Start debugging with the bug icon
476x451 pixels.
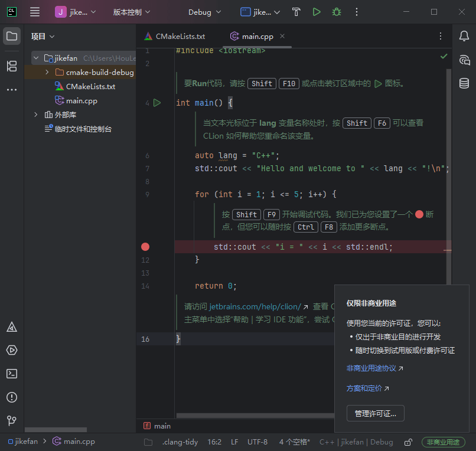tap(337, 12)
